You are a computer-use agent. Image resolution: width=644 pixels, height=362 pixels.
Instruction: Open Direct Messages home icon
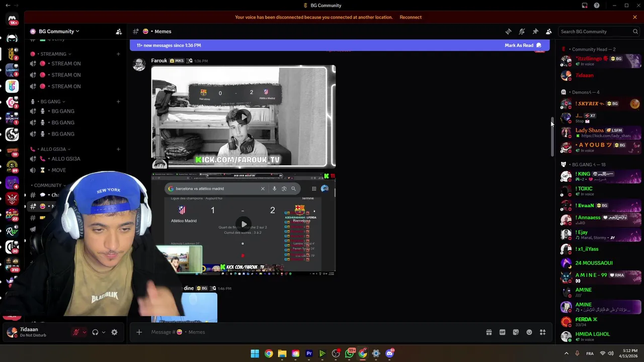point(12,19)
